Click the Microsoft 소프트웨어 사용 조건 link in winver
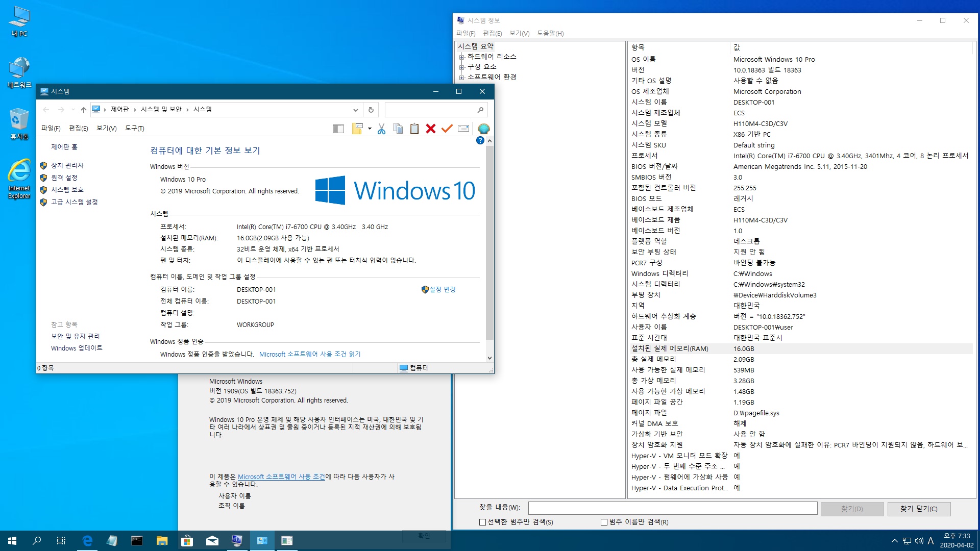The image size is (980, 551). (x=281, y=477)
